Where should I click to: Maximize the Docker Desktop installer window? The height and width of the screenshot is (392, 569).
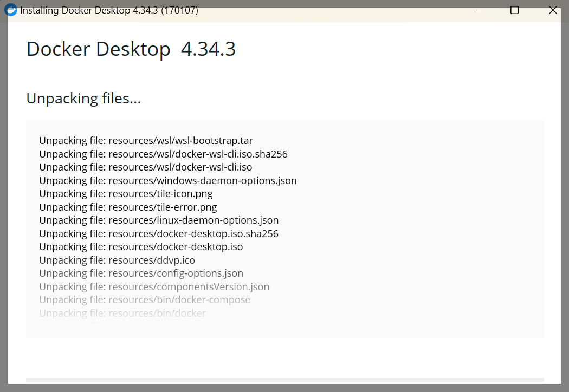[514, 10]
